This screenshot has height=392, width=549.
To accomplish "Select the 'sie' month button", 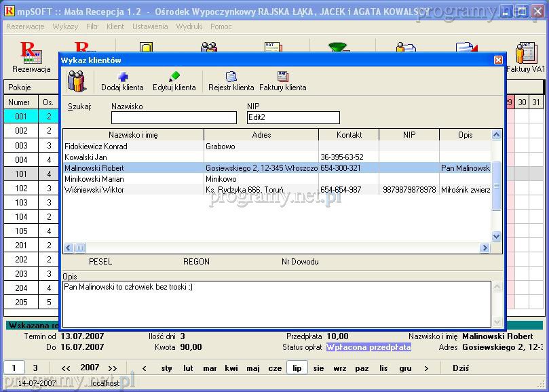I will (x=318, y=368).
